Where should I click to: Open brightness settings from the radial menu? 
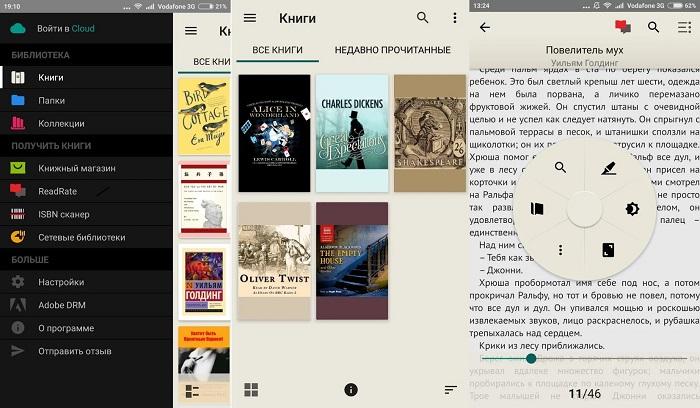(633, 209)
